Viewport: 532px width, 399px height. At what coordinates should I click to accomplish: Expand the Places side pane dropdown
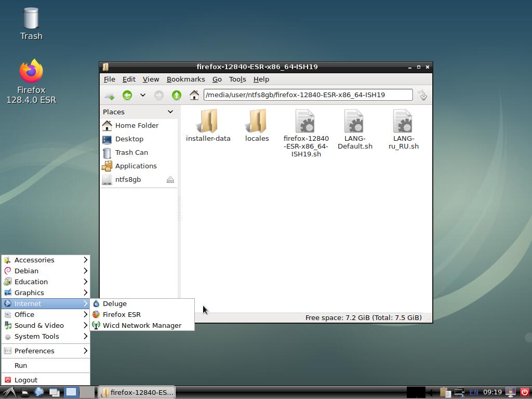pyautogui.click(x=170, y=112)
